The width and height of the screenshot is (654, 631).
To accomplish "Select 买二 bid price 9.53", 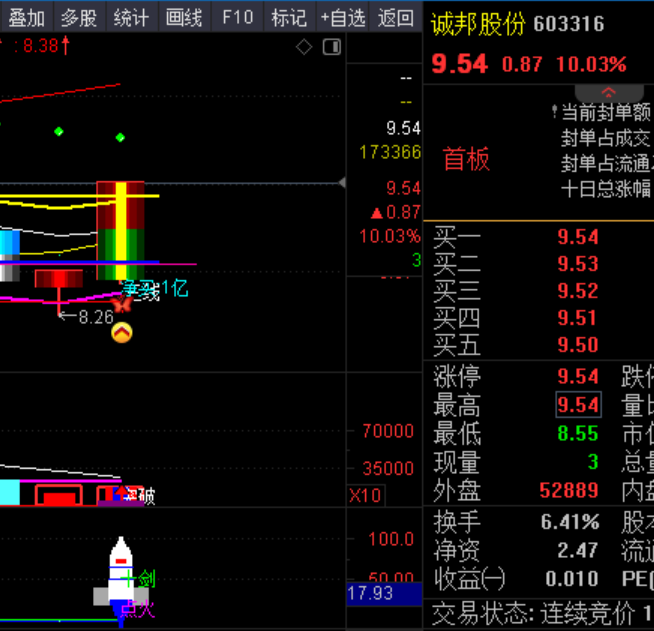I will tap(578, 264).
